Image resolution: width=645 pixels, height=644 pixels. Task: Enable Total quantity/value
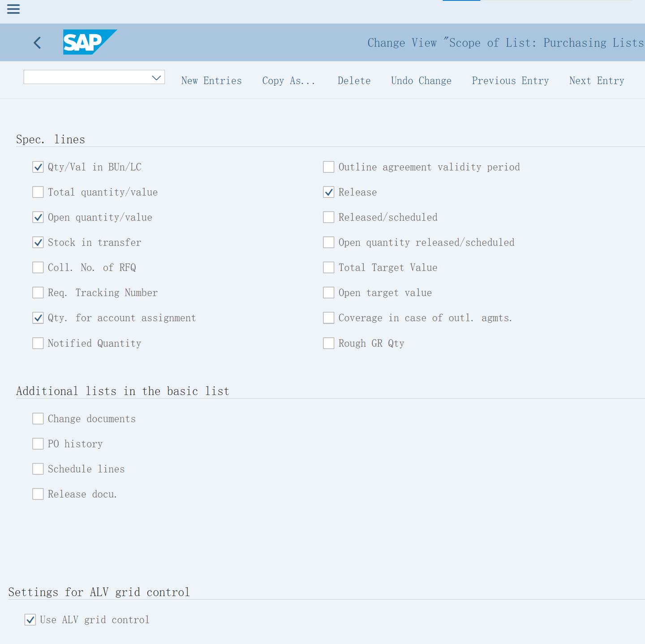pyautogui.click(x=38, y=192)
